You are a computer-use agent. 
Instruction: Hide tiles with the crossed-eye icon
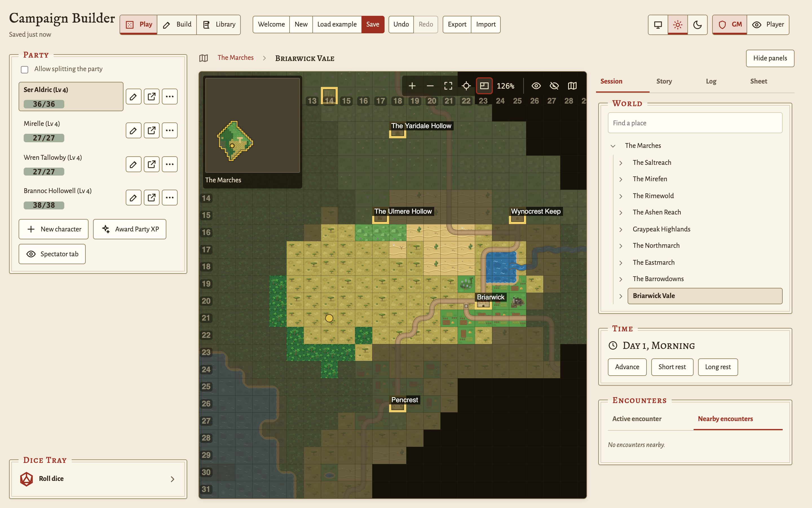pos(554,86)
